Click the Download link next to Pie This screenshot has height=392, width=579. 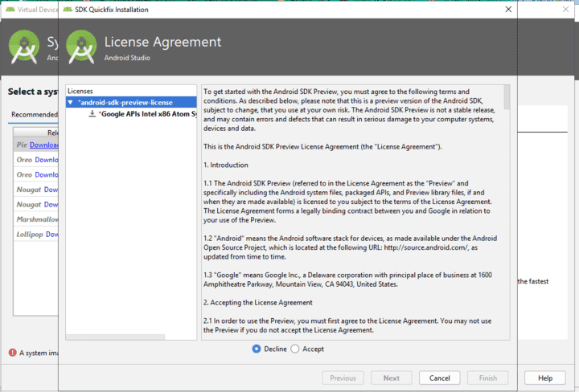coord(44,145)
